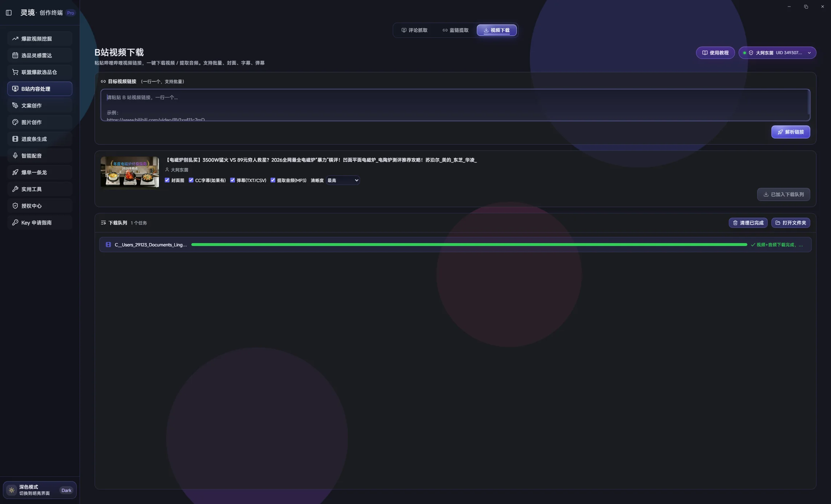831x504 pixels.
Task: Click the download queue list icon
Action: pos(103,223)
